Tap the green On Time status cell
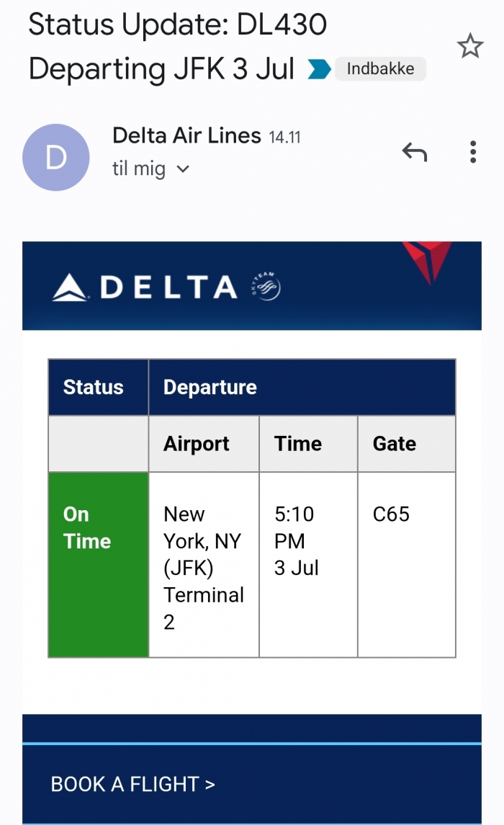 pos(98,565)
